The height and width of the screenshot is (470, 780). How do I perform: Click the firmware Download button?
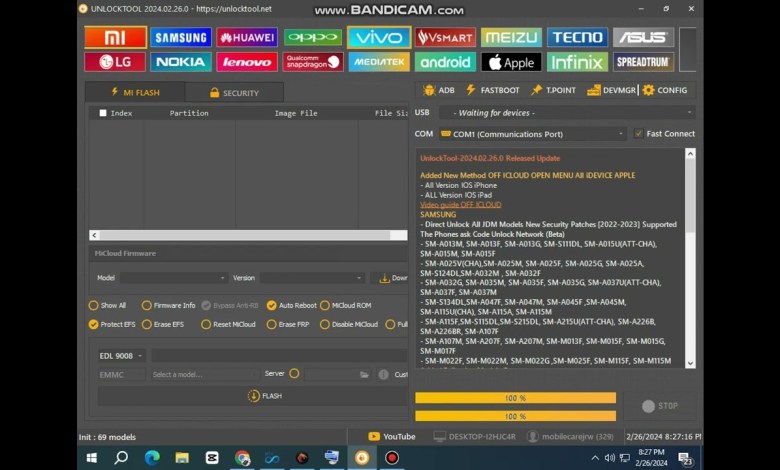click(390, 278)
